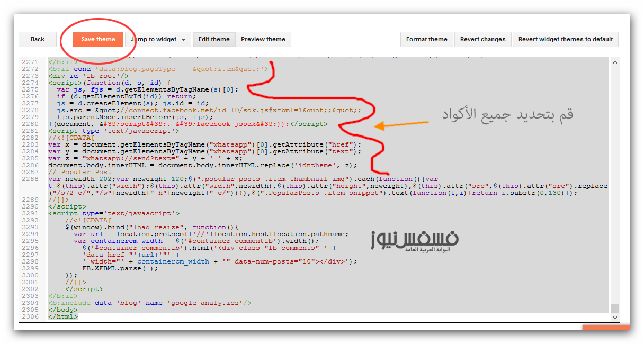Screen dimensions: 644x344
Task: Switch to the Edit theme tab
Action: pyautogui.click(x=214, y=39)
